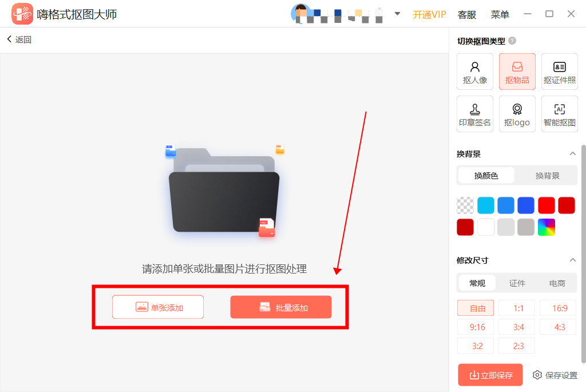
Task: Select the 3:4 aspect ratio
Action: coord(517,327)
